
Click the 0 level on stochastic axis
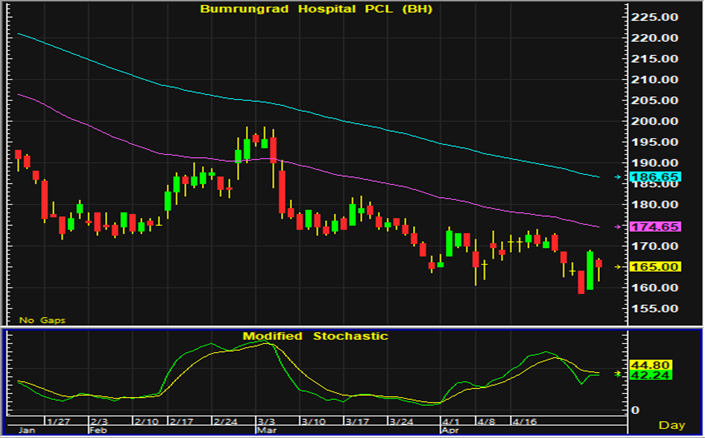(x=634, y=410)
